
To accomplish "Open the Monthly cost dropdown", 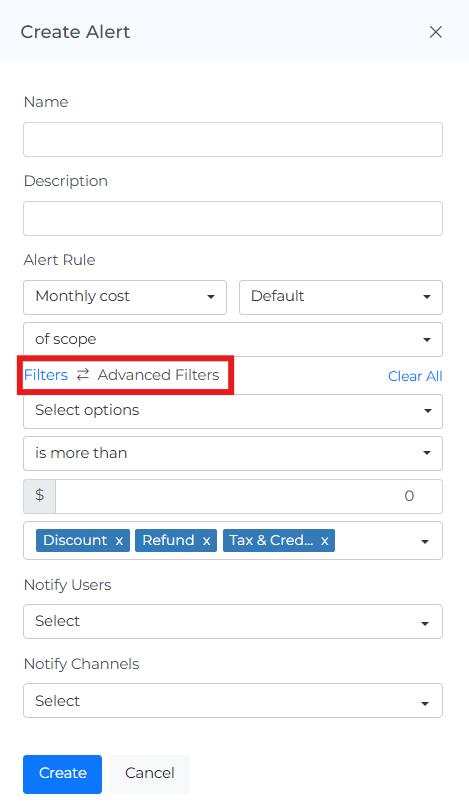I will click(125, 297).
